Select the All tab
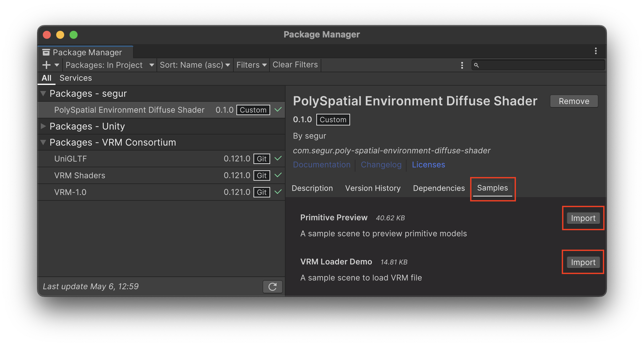 coord(46,78)
